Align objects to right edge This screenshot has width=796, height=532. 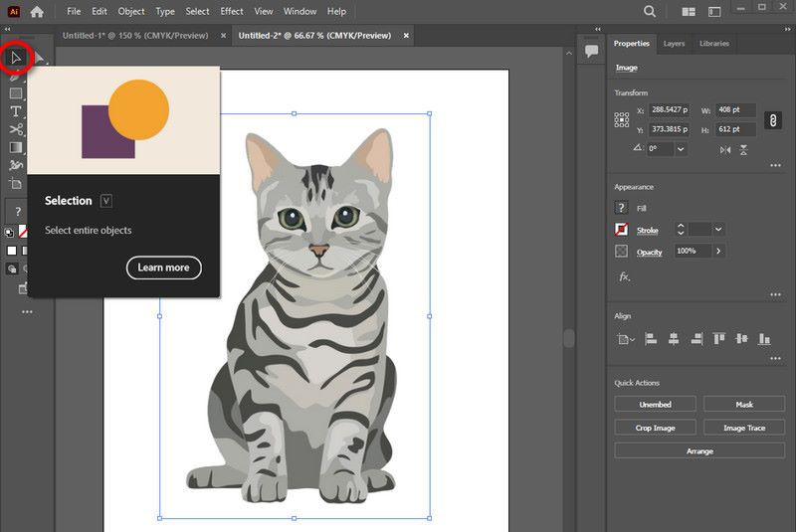point(696,339)
